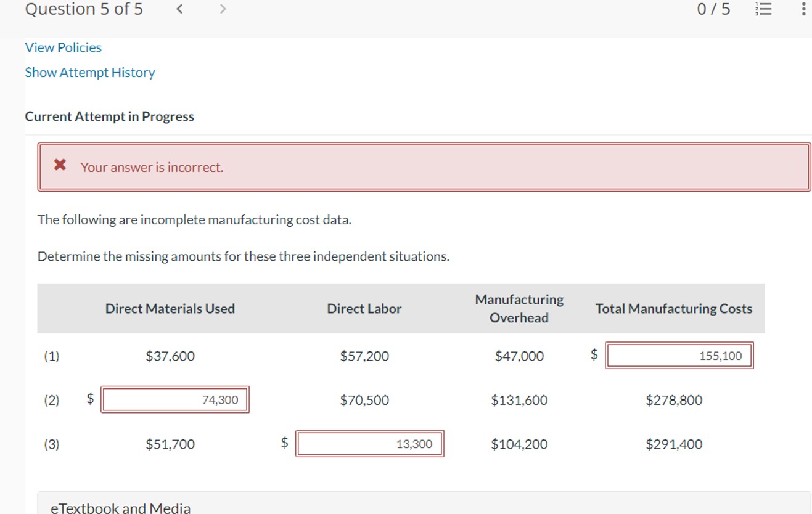Select the Direct Labor input containing 13,300
Viewport: 812px width, 514px height.
click(369, 443)
